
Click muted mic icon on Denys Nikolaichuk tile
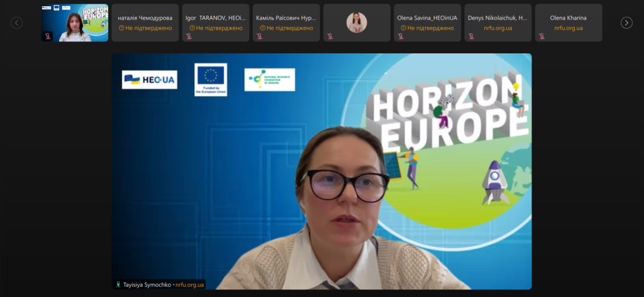click(x=471, y=36)
